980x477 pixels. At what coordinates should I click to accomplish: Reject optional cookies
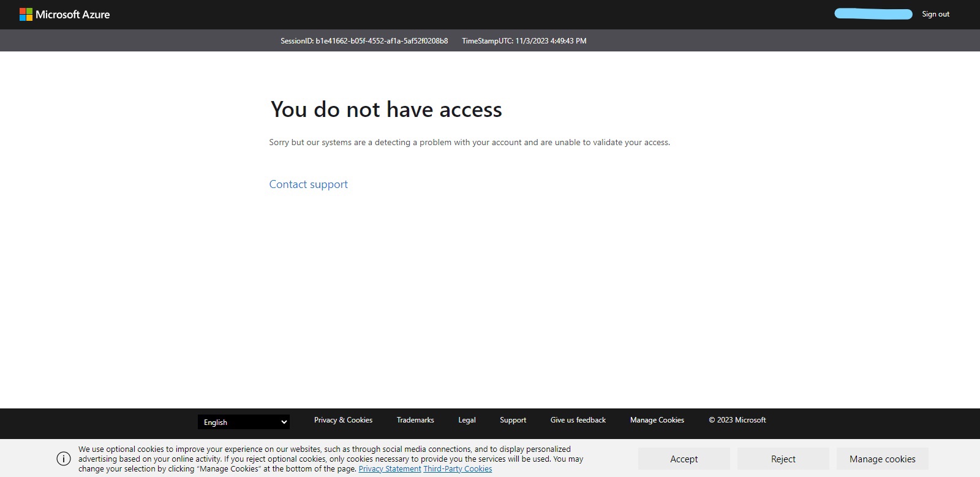coord(783,459)
